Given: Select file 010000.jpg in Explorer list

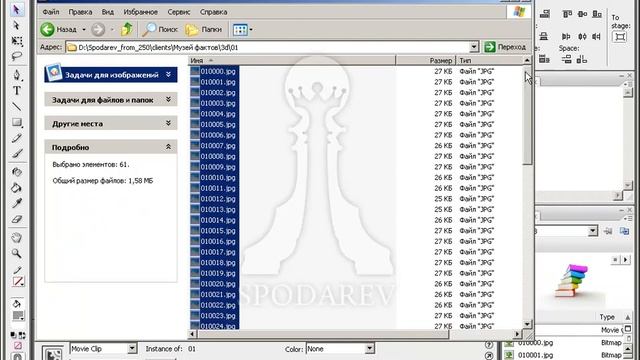Looking at the screenshot, I should click(x=218, y=71).
